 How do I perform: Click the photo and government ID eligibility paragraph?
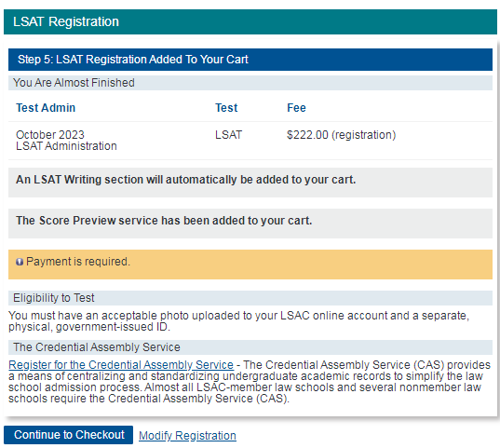[x=239, y=321]
